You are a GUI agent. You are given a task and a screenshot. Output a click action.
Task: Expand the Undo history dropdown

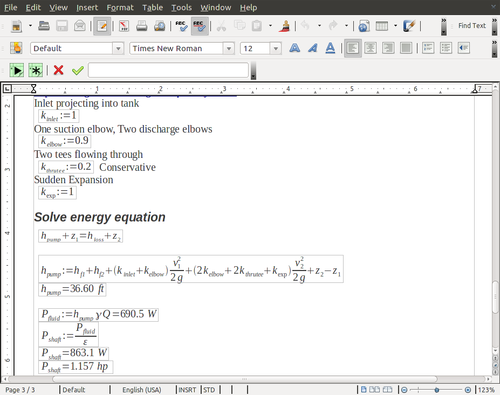point(319,26)
